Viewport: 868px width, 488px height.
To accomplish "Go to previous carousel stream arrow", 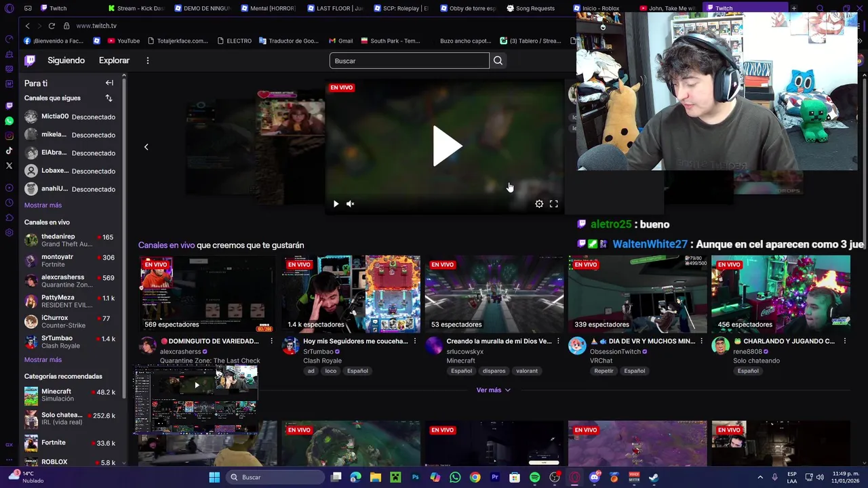I will pos(146,147).
